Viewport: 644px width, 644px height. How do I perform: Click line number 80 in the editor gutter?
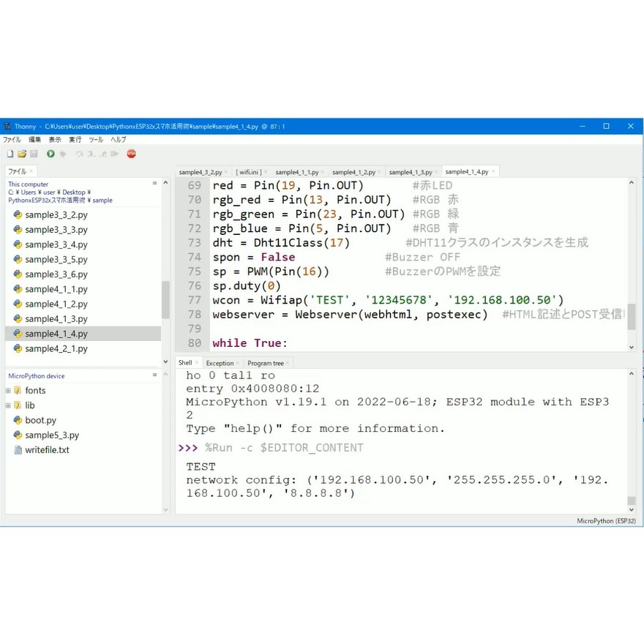coord(194,343)
